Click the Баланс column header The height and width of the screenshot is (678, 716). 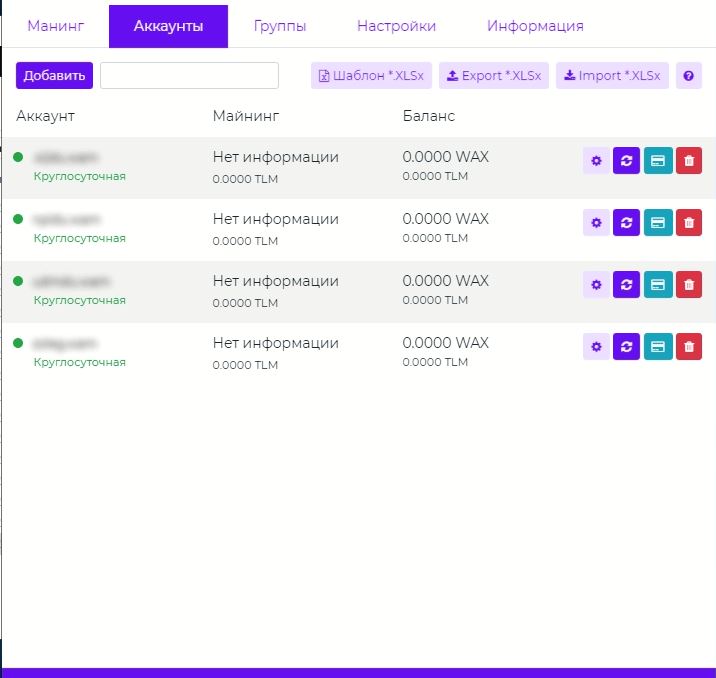(429, 116)
